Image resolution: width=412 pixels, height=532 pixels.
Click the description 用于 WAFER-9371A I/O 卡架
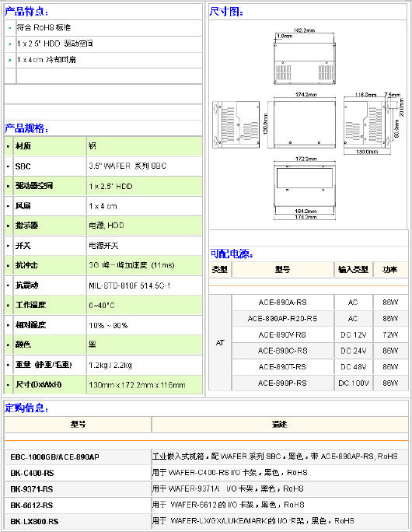[228, 488]
